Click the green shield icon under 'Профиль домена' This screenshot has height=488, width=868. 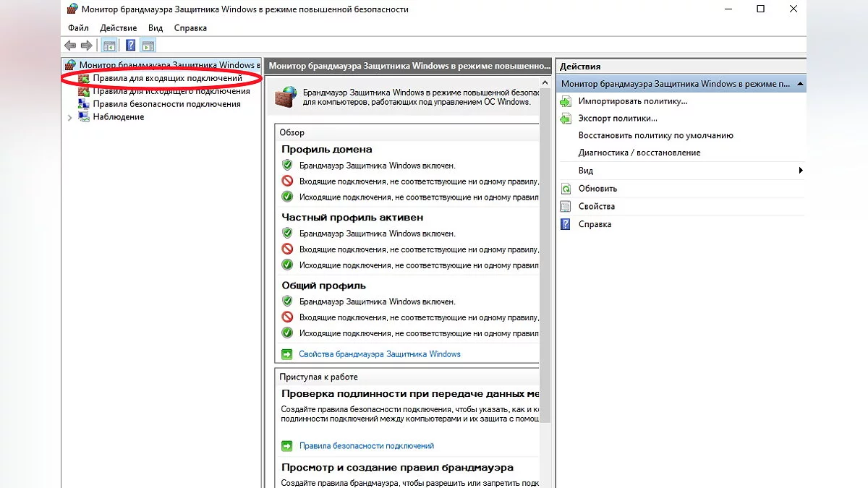pyautogui.click(x=287, y=166)
